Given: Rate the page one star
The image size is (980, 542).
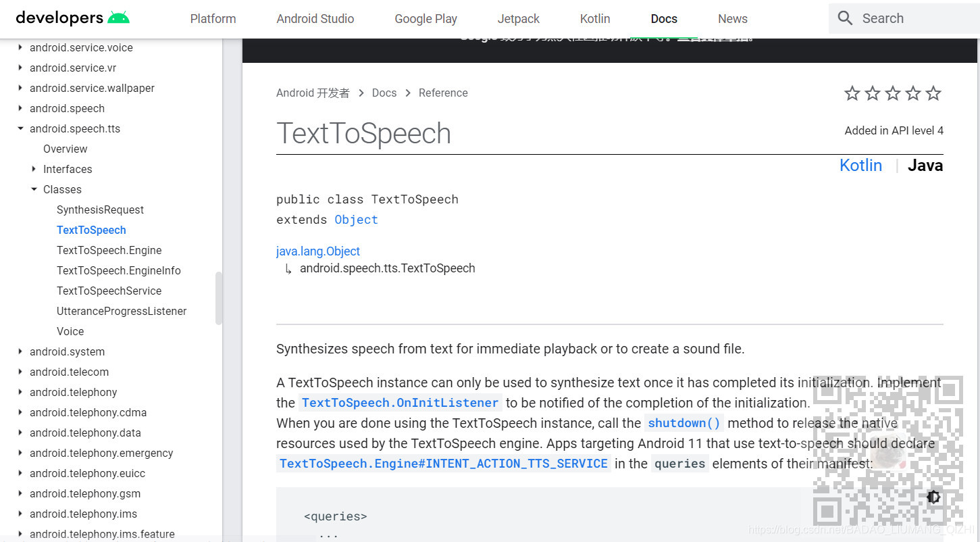Looking at the screenshot, I should pos(852,93).
